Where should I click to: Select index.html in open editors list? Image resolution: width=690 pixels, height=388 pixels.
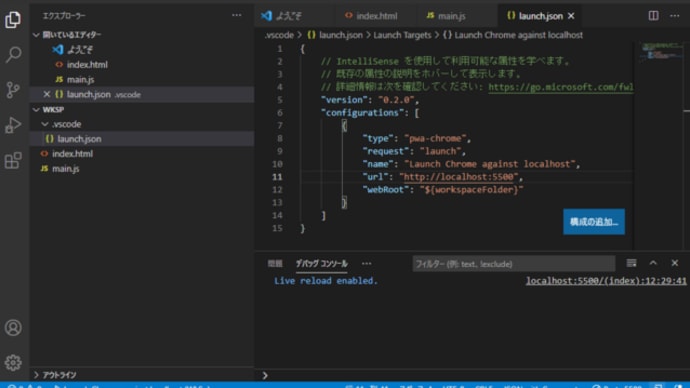[141, 65]
